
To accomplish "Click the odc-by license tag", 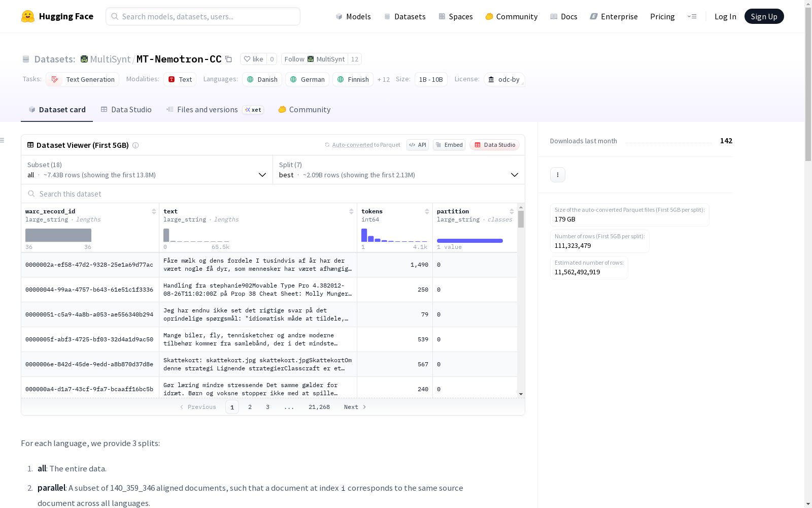I will coord(504,79).
